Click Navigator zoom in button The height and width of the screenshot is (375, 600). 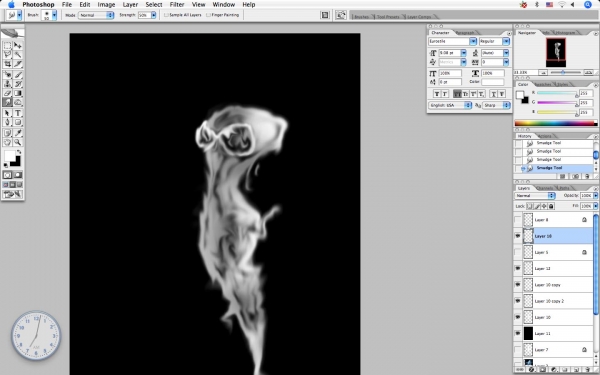(589, 72)
